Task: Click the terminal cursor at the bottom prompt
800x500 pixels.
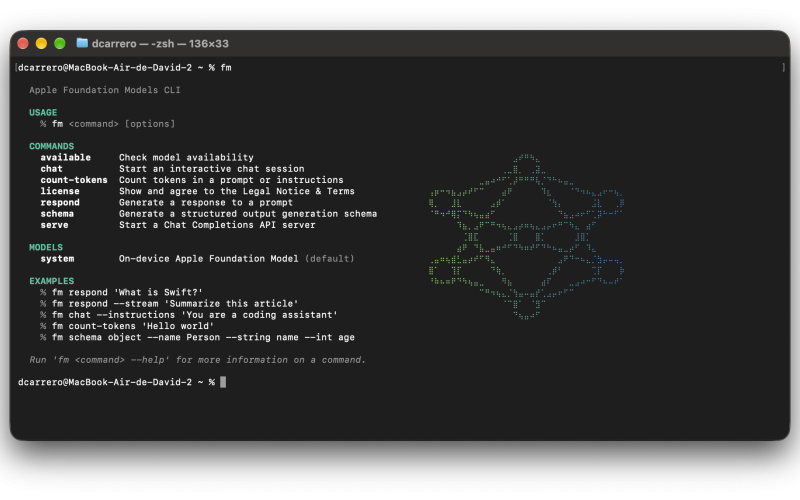Action: [223, 382]
